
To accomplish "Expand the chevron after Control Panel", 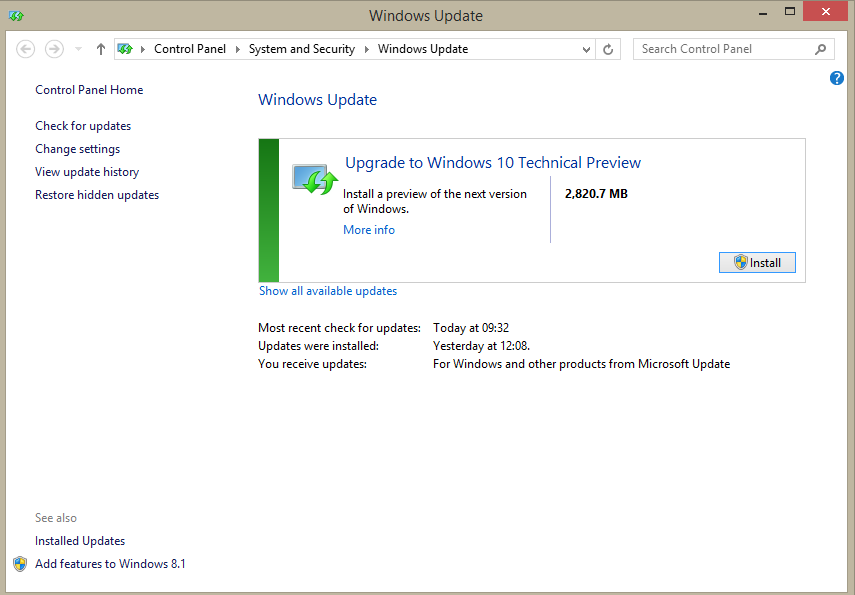I will point(238,49).
